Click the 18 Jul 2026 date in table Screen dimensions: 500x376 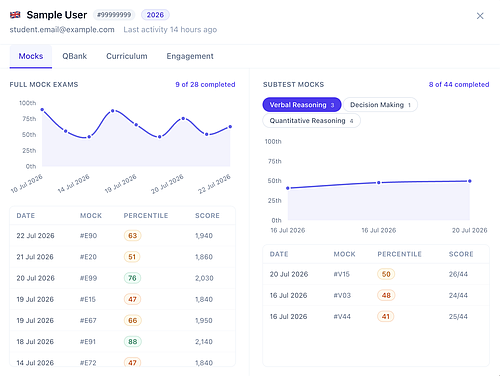click(x=35, y=342)
